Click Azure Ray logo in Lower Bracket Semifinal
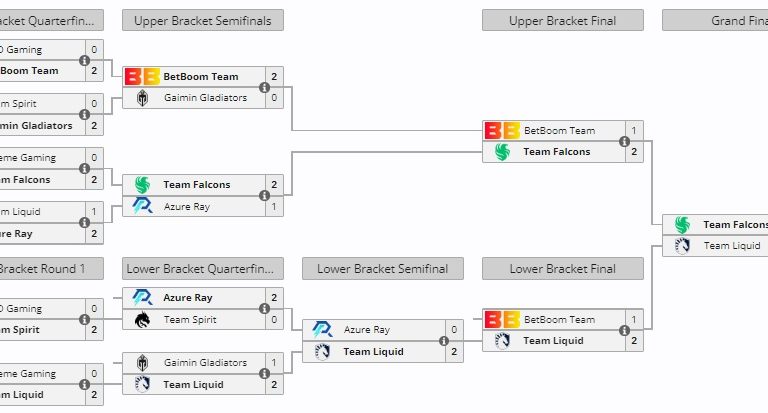This screenshot has width=768, height=413. [x=322, y=330]
